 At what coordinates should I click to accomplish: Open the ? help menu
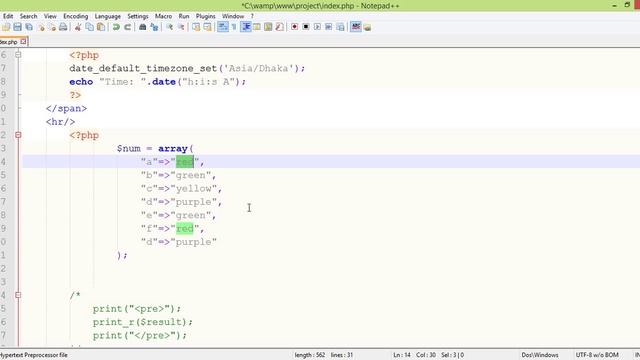point(252,16)
